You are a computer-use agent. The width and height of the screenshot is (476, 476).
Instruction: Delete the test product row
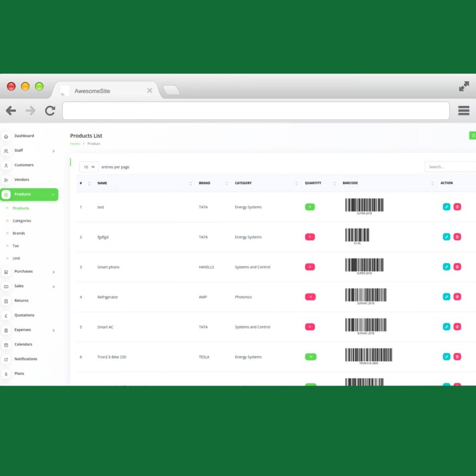click(457, 207)
